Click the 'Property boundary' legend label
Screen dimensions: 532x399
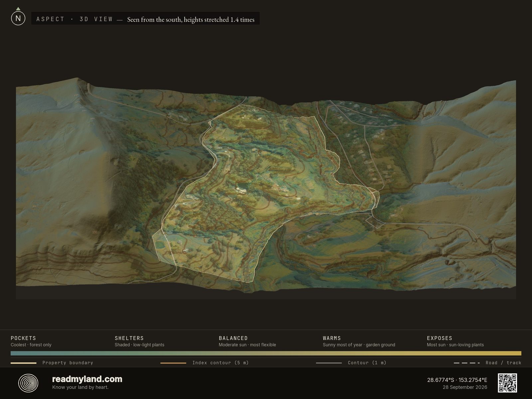67,363
